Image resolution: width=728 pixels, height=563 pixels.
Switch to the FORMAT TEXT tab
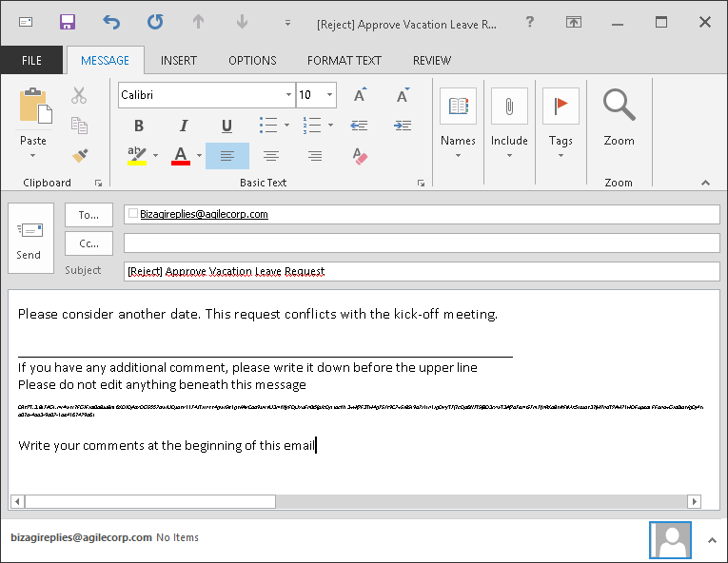click(344, 60)
